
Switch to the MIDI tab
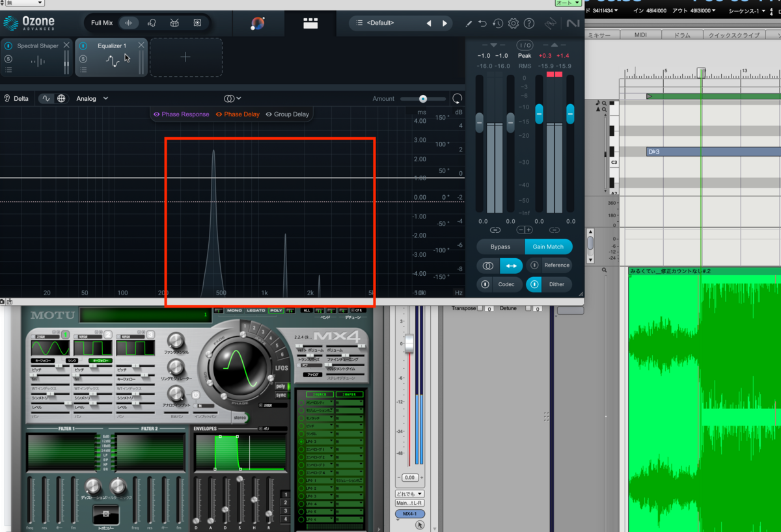point(640,35)
